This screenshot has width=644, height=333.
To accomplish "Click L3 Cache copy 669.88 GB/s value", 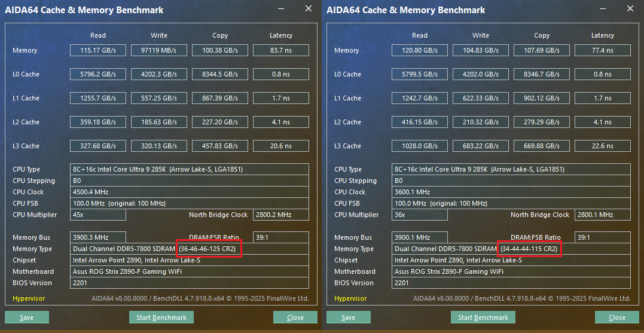I will [541, 146].
